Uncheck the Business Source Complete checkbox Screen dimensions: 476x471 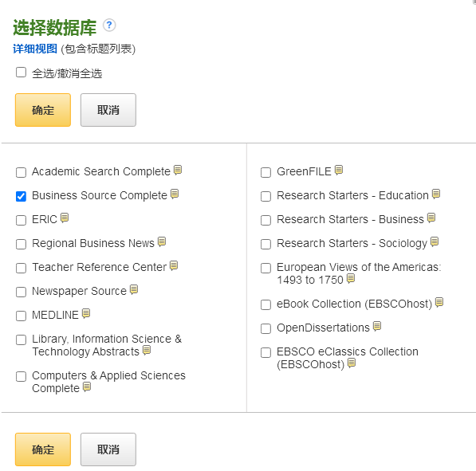coord(21,196)
